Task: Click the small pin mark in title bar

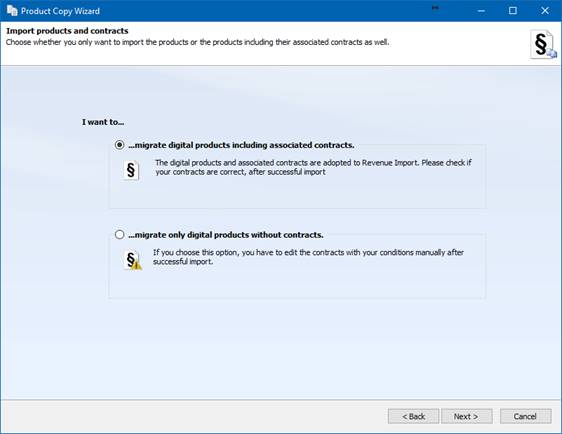Action: [435, 8]
